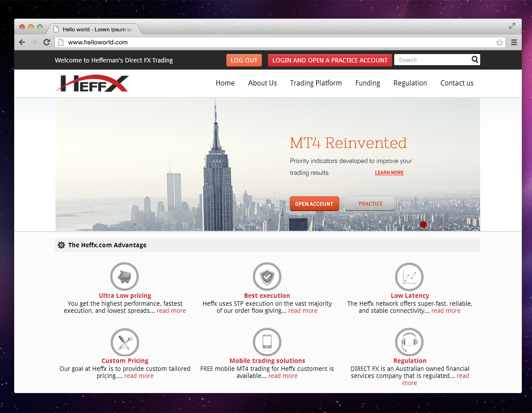Click the HeffX logo

point(92,83)
